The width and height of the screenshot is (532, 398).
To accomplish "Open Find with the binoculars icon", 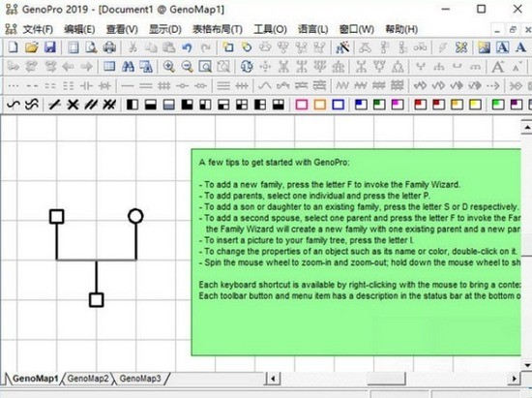I will [128, 66].
